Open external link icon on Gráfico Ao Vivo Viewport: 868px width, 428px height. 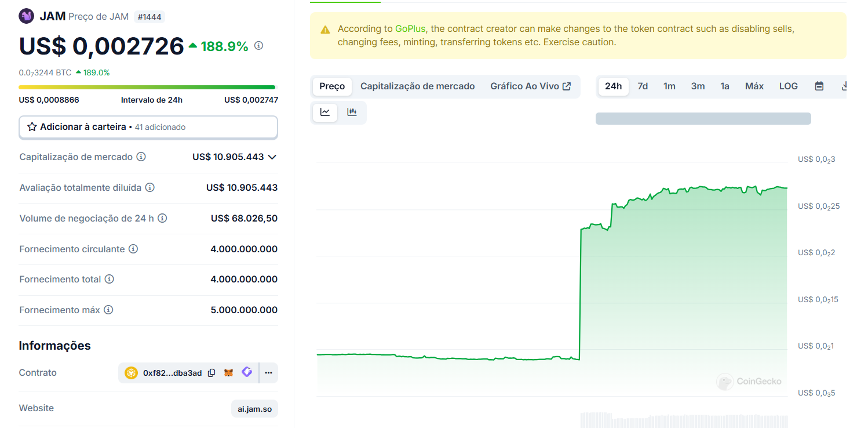coord(567,86)
